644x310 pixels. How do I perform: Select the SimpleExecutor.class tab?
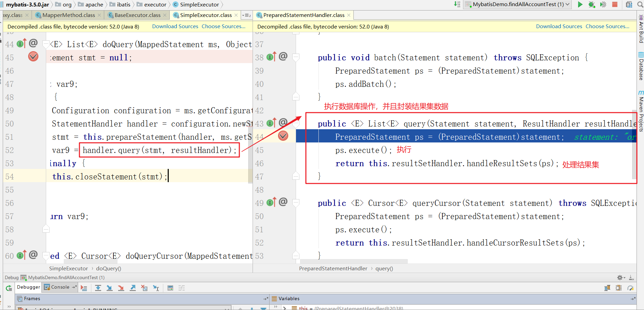point(206,15)
